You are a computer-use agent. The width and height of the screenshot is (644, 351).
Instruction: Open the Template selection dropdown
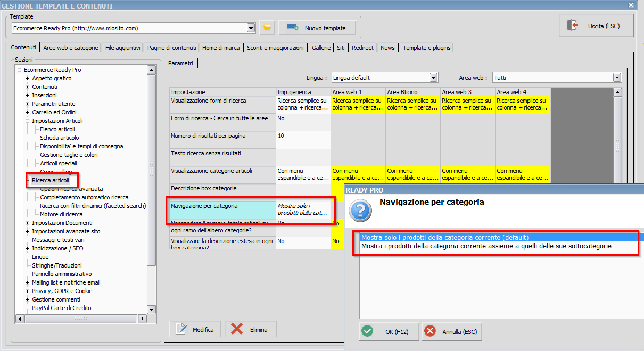coord(251,28)
